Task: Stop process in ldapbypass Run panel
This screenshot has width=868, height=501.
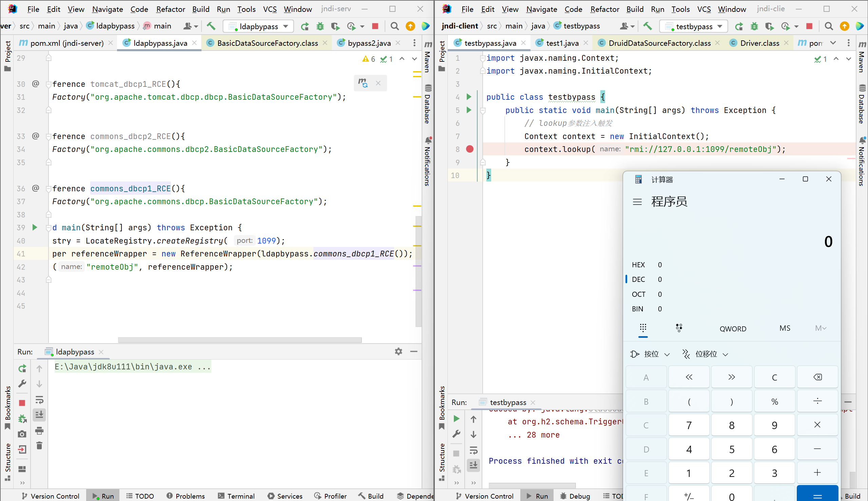Action: click(22, 403)
